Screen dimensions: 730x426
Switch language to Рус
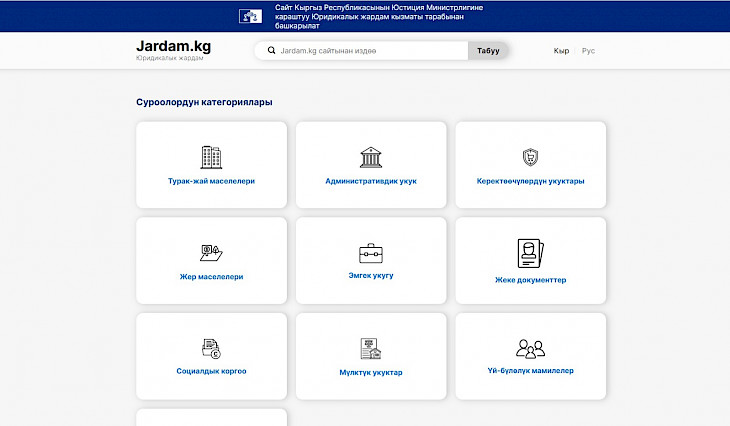(x=588, y=51)
